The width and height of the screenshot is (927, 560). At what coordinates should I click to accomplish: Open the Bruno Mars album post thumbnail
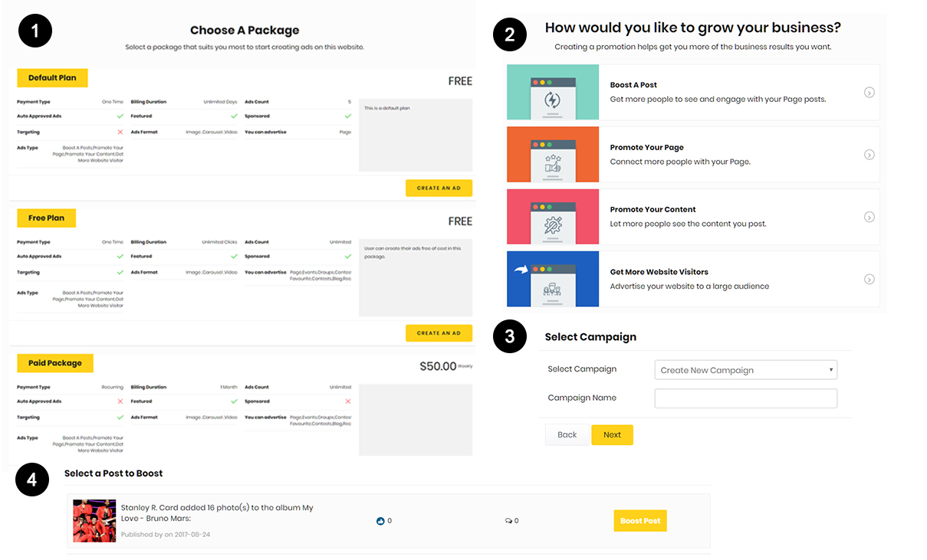pyautogui.click(x=94, y=521)
